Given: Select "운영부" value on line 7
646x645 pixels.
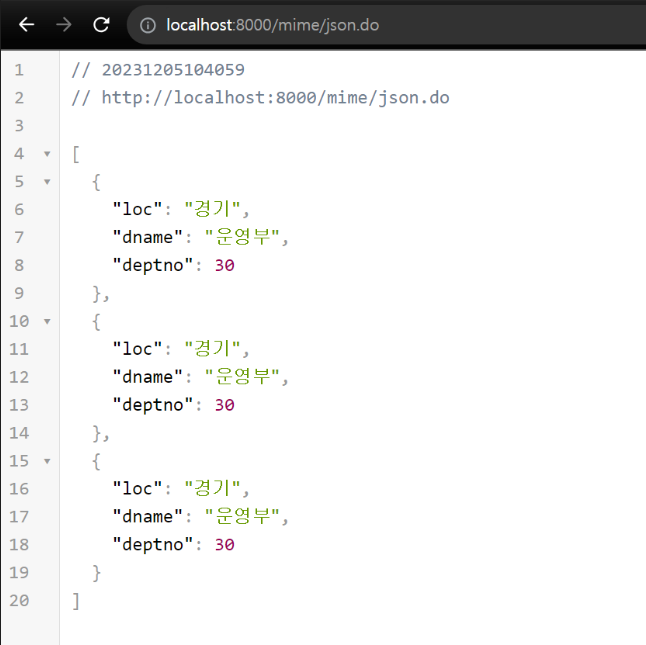Looking at the screenshot, I should pos(243,237).
